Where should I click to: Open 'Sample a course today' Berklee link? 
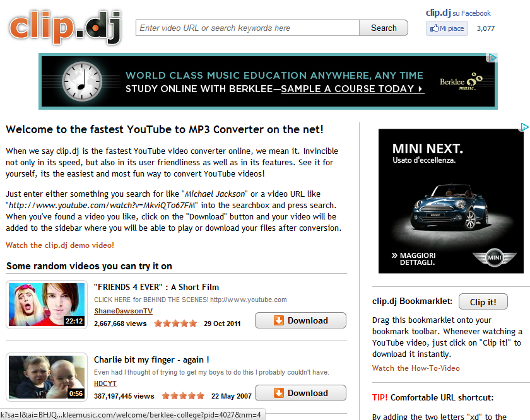(x=352, y=88)
